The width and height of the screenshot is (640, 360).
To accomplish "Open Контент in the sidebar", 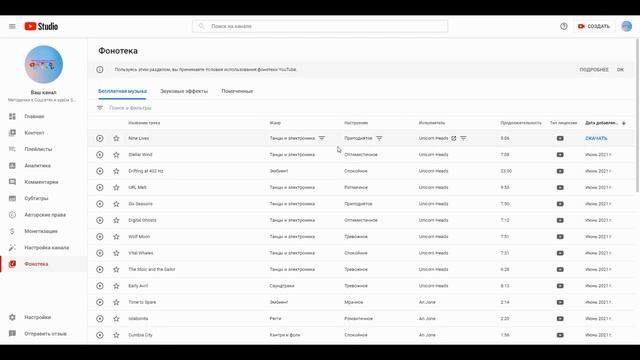I will 34,133.
